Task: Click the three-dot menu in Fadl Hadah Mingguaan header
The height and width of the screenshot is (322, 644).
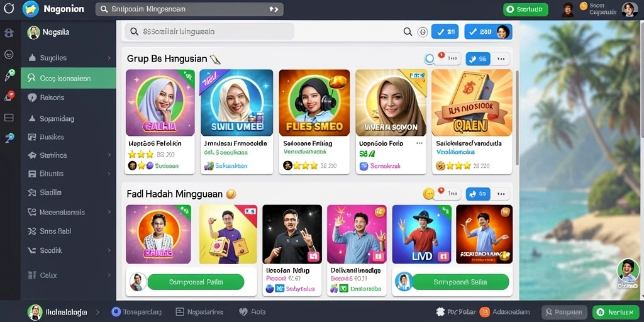Action: tap(501, 194)
